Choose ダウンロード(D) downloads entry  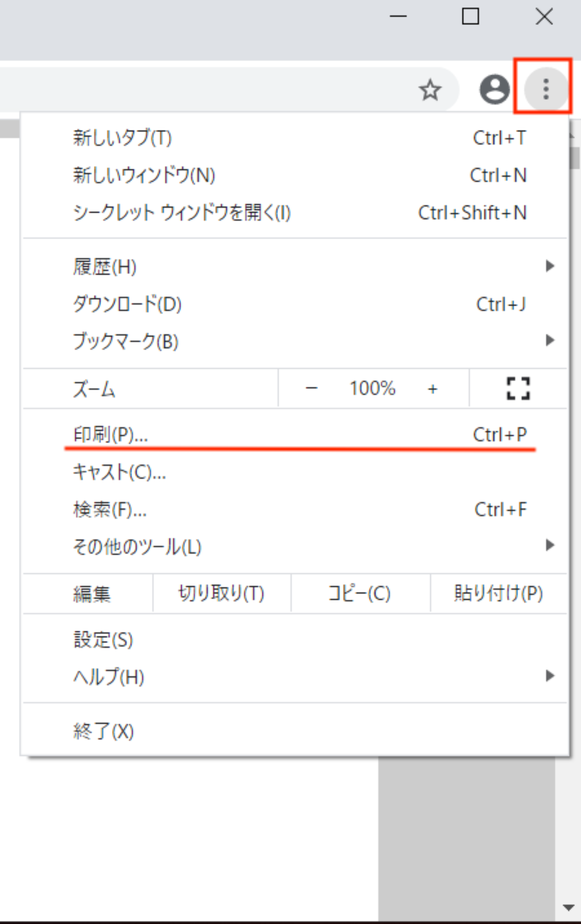pyautogui.click(x=127, y=304)
